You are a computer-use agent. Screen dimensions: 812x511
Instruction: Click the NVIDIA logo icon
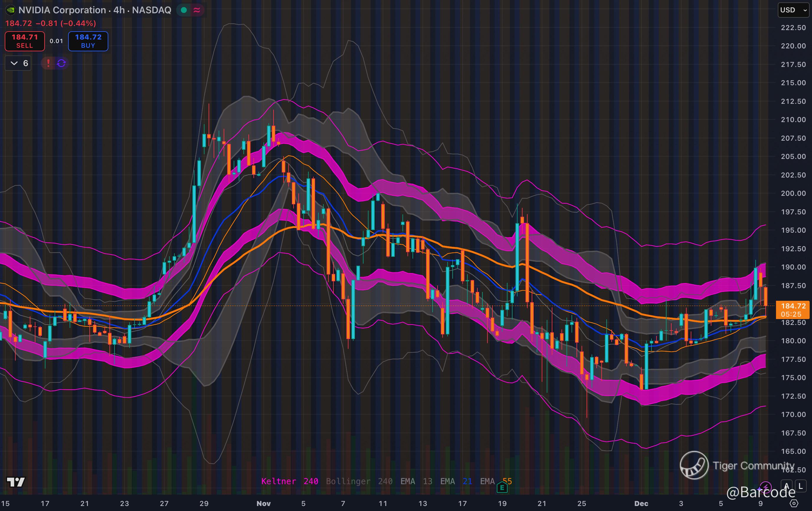click(11, 10)
